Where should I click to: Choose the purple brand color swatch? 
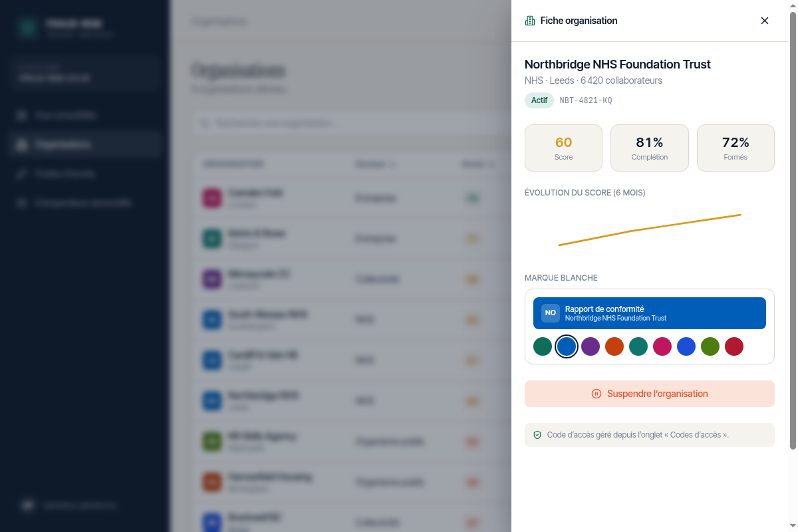(x=591, y=346)
